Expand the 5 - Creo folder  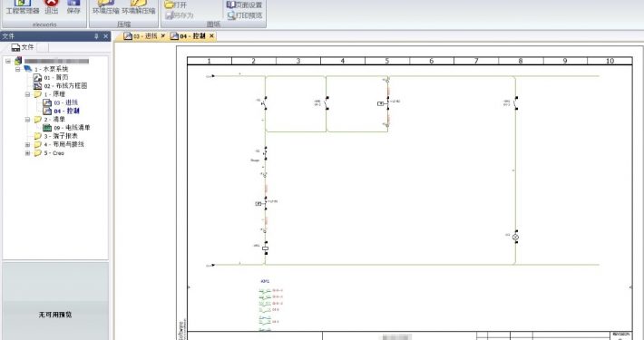27,153
